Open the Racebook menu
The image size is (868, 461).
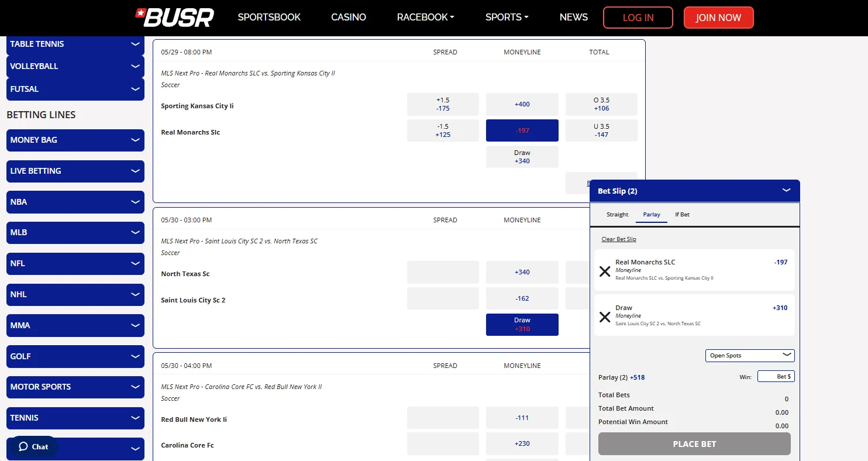tap(425, 18)
